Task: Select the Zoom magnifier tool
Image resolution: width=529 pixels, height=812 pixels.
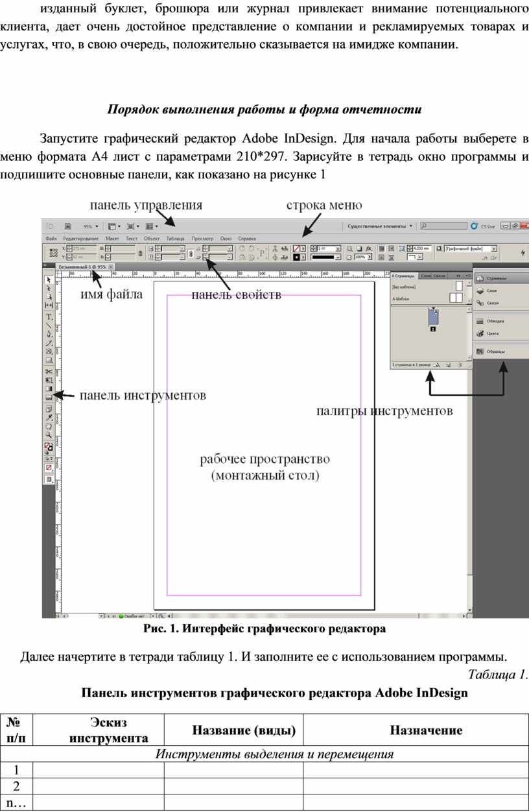Action: click(49, 435)
